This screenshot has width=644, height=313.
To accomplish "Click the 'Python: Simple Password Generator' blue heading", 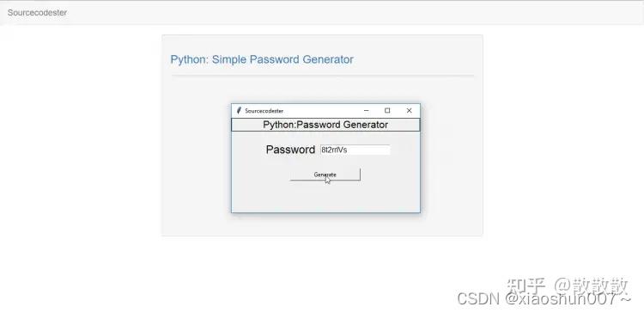I will click(262, 59).
